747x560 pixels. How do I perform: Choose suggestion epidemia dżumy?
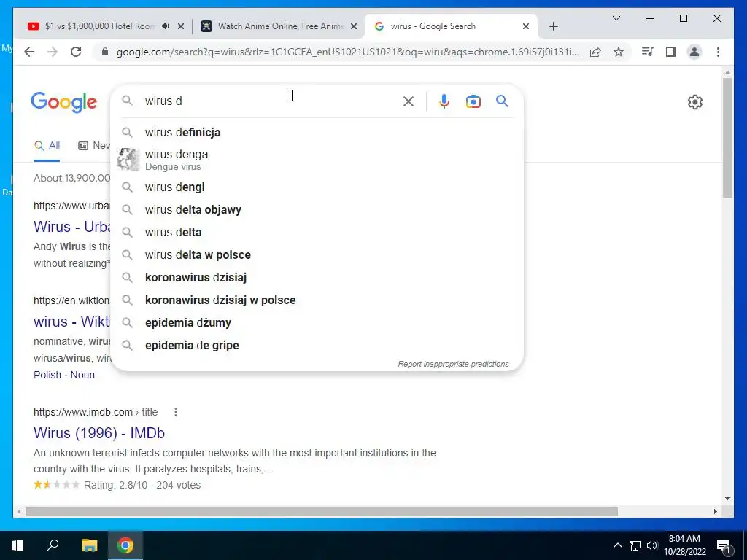pyautogui.click(x=317, y=323)
